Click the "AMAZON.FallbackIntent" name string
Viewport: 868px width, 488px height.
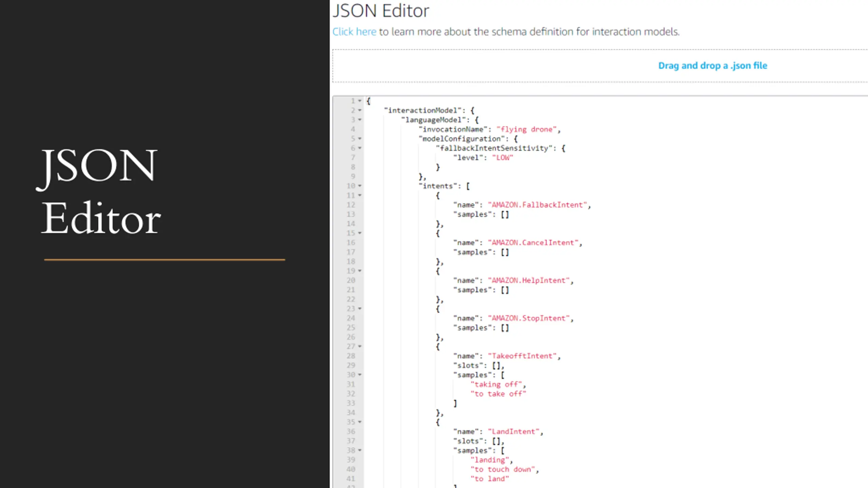(x=537, y=205)
